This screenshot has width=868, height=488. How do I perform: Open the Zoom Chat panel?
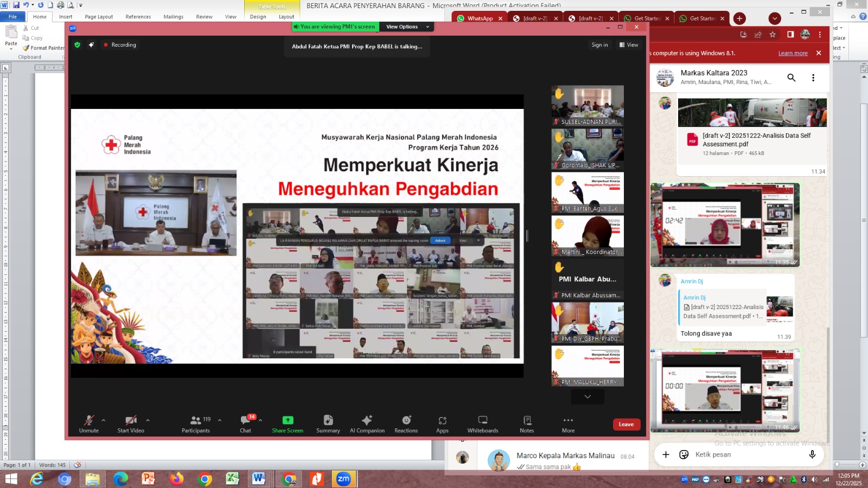(245, 423)
